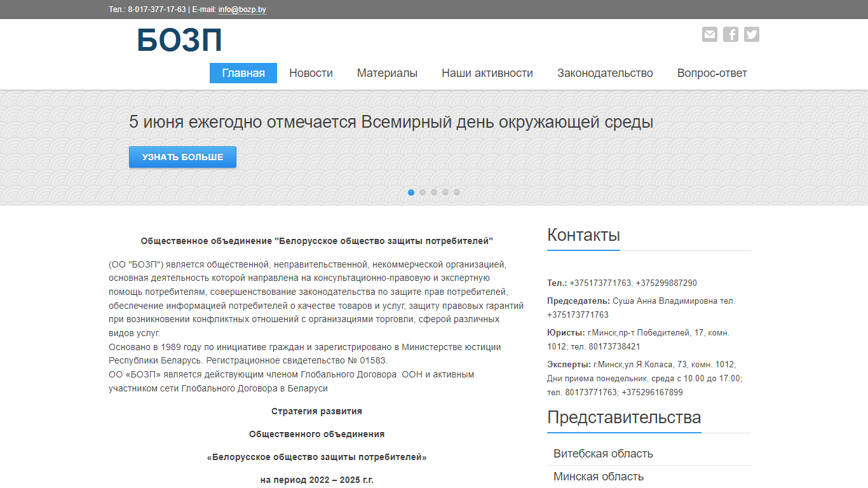Open the Twitter icon in header
This screenshot has height=488, width=868.
click(752, 34)
